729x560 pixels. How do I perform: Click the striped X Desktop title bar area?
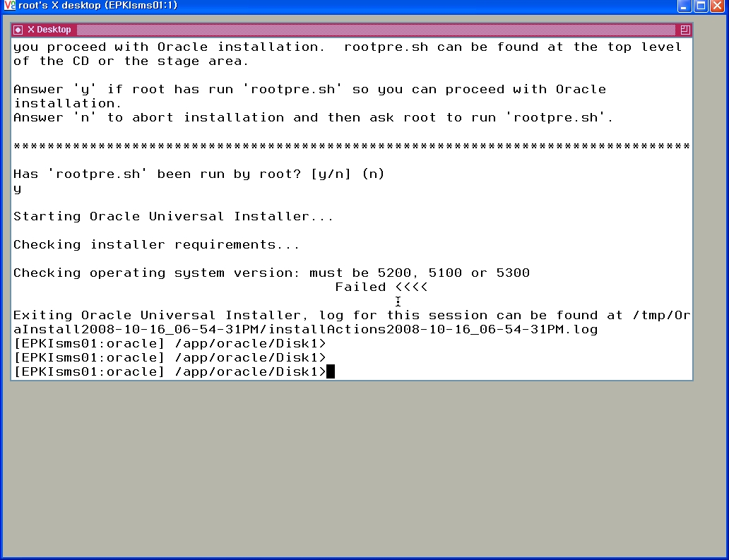click(376, 30)
